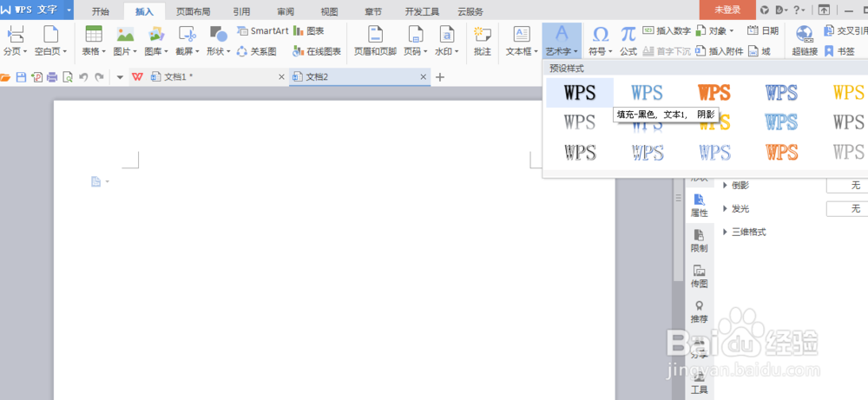Add a new document tab with plus
The image size is (868, 400).
pos(440,77)
